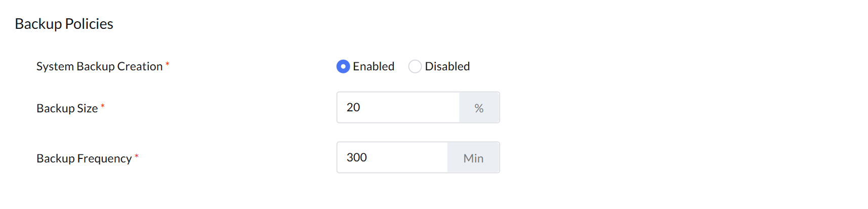Image resolution: width=868 pixels, height=209 pixels.
Task: Click the asterisk beside Backup Size
Action: point(103,106)
